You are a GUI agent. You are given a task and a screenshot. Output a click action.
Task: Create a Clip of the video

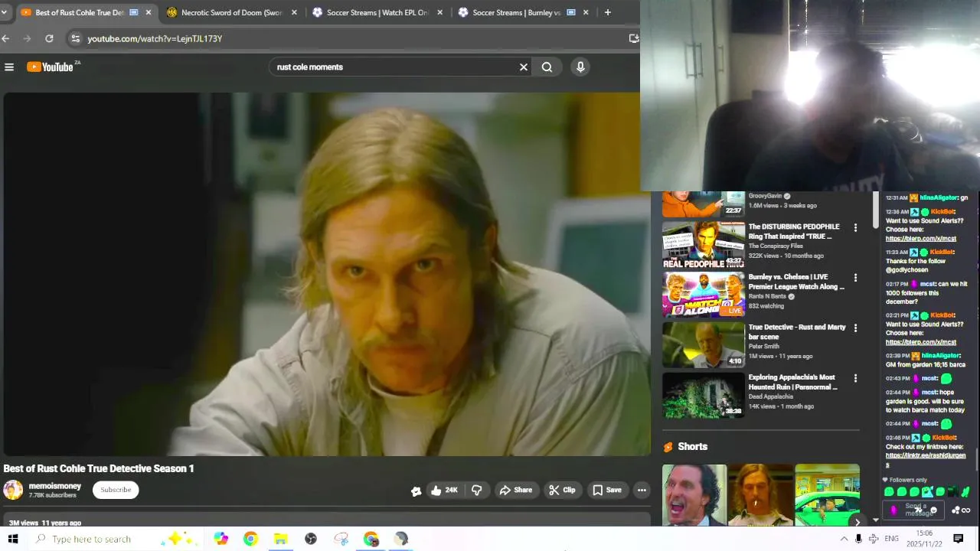[x=562, y=490]
